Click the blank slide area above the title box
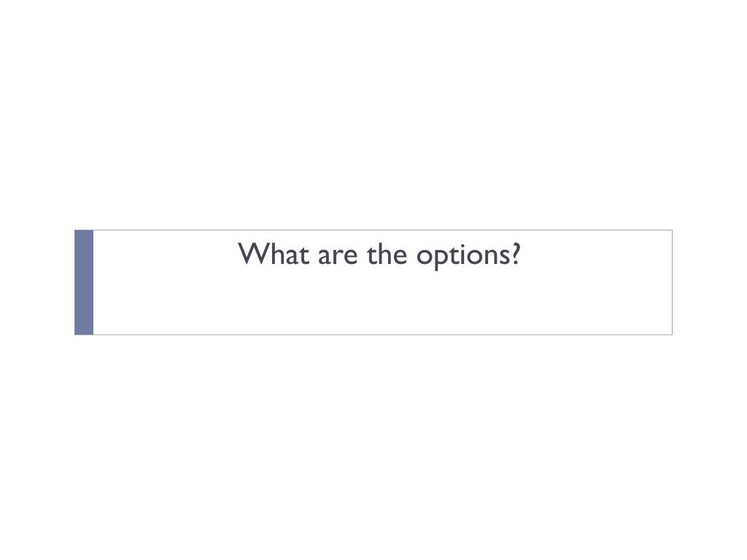 (x=373, y=114)
